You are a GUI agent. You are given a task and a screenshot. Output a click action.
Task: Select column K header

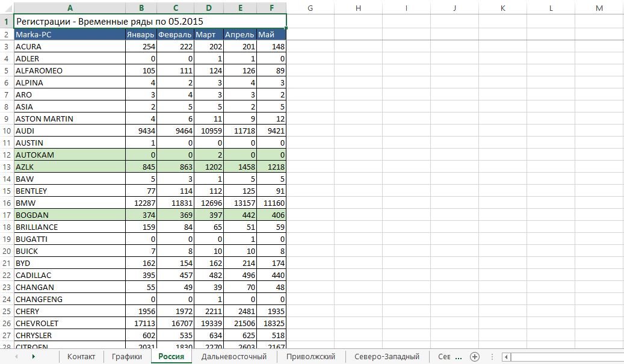click(x=502, y=8)
